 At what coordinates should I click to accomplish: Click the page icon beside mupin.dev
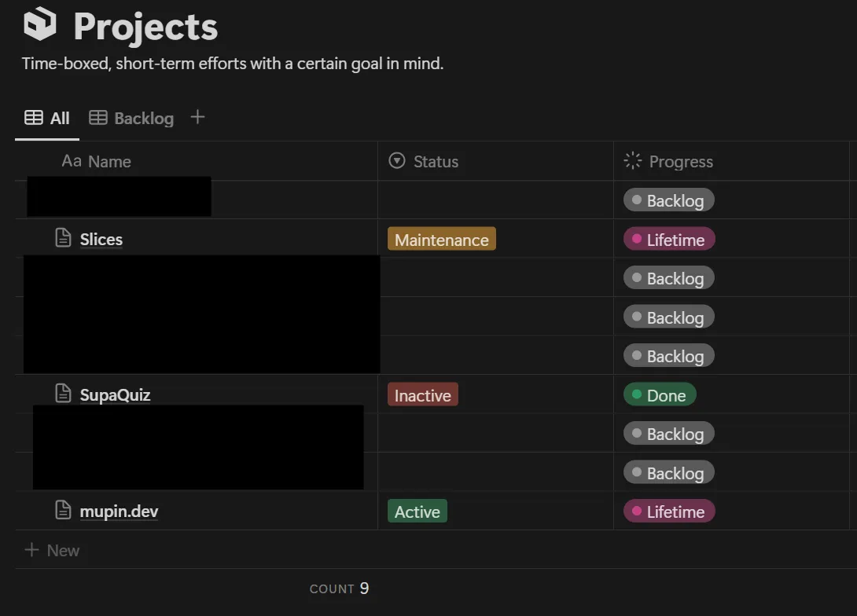64,511
